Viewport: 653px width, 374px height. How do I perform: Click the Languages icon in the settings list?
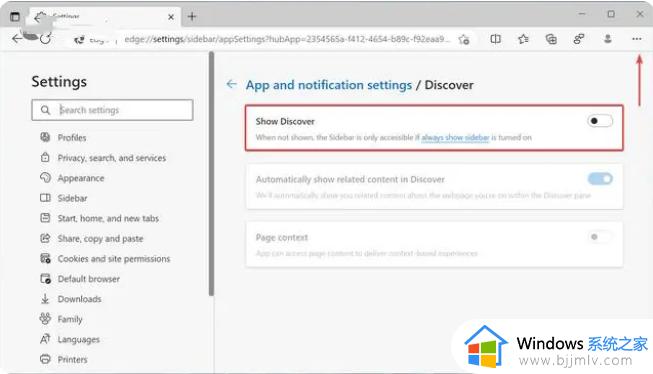[x=45, y=339]
